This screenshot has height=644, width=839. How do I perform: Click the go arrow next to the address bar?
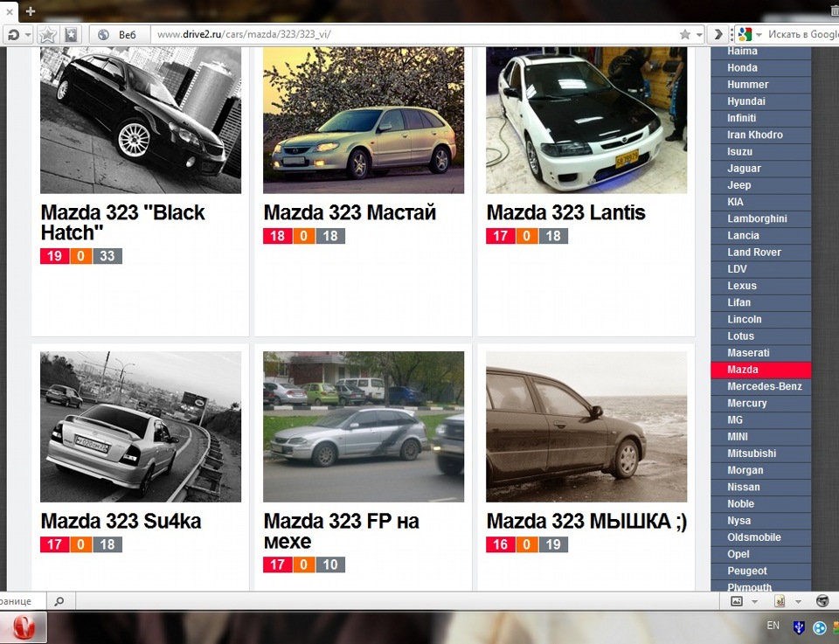coord(718,35)
